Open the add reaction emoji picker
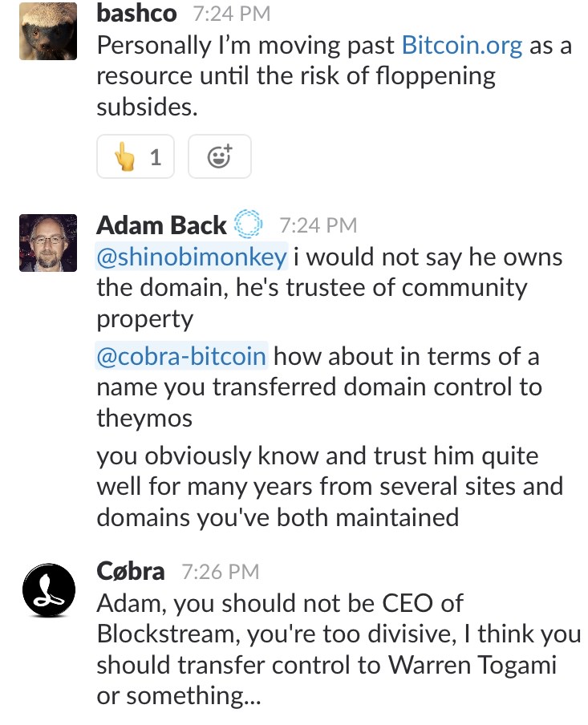Viewport: 588px width, 725px height. [220, 156]
